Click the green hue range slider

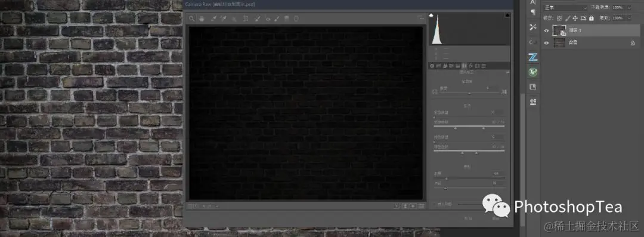point(469,152)
